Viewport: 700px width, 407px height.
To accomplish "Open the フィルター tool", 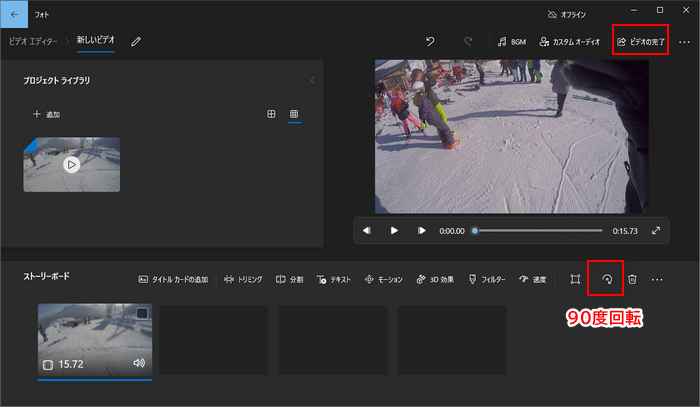I will click(487, 279).
